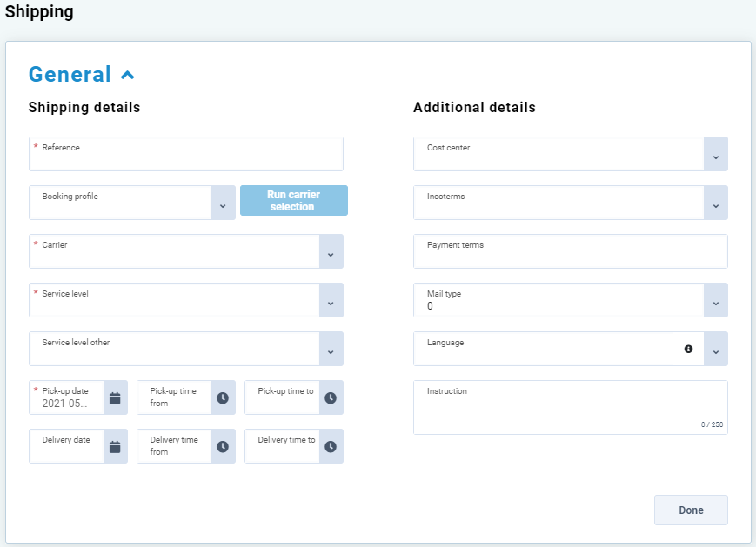Click the Pick-up time to clock icon
The width and height of the screenshot is (756, 547).
[x=331, y=397]
